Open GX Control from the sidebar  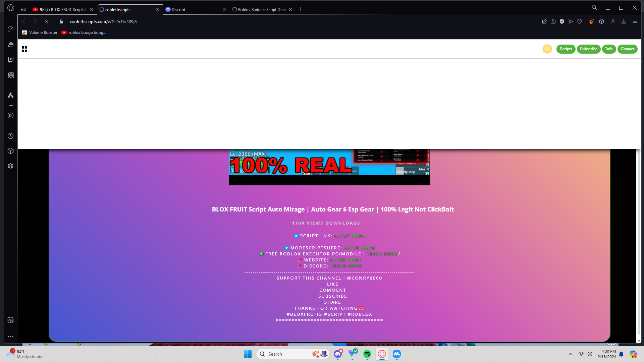click(x=11, y=29)
